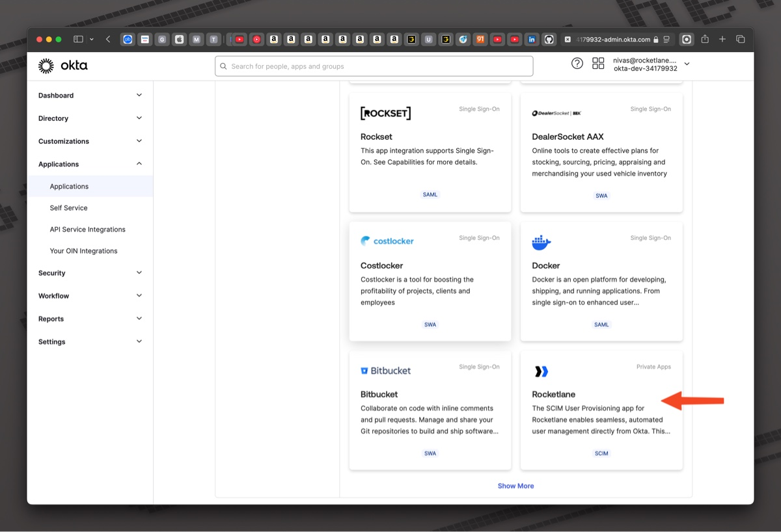Focus the people, apps and groups search field
Image resolution: width=781 pixels, height=532 pixels.
374,66
